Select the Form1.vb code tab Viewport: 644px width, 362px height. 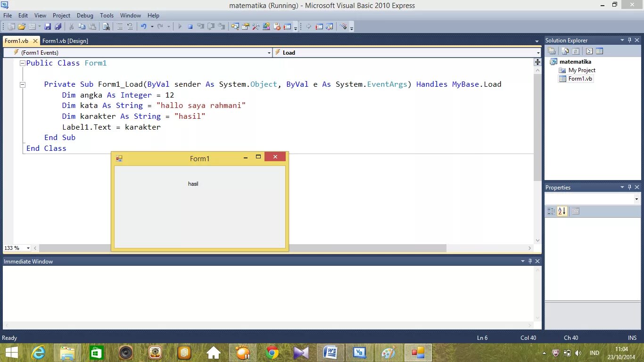(17, 41)
